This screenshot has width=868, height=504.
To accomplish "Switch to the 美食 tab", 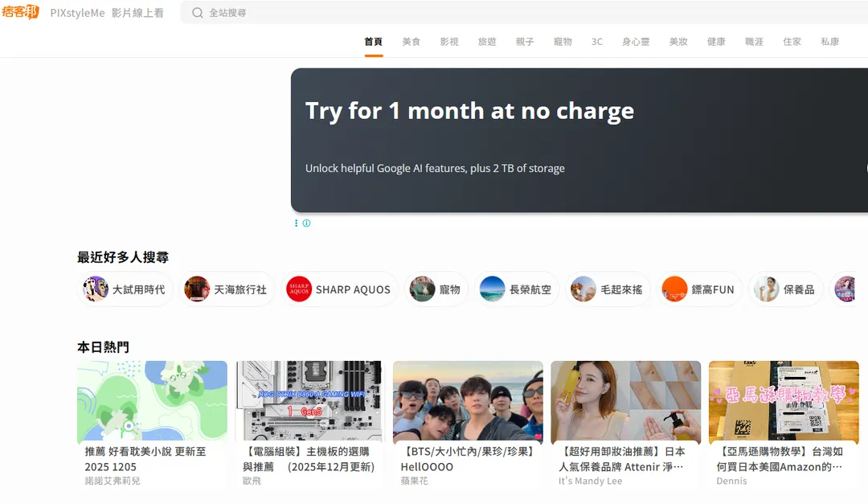I will (411, 42).
